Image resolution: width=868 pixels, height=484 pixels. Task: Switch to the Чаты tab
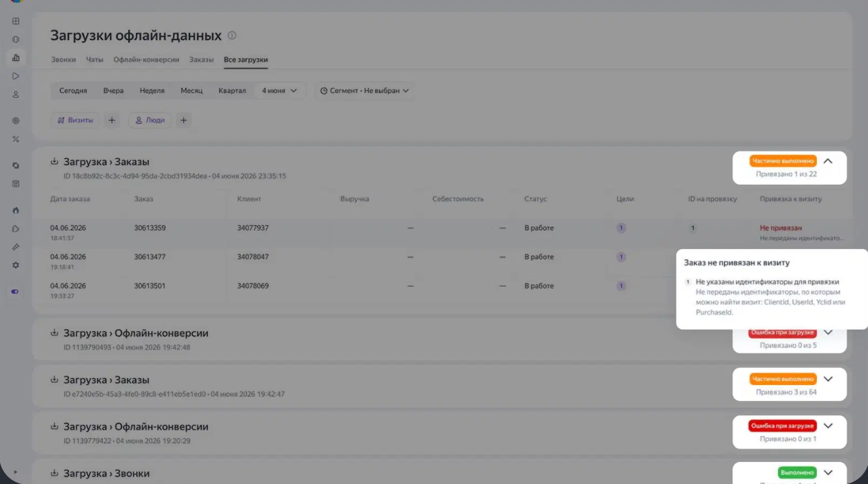click(x=95, y=60)
